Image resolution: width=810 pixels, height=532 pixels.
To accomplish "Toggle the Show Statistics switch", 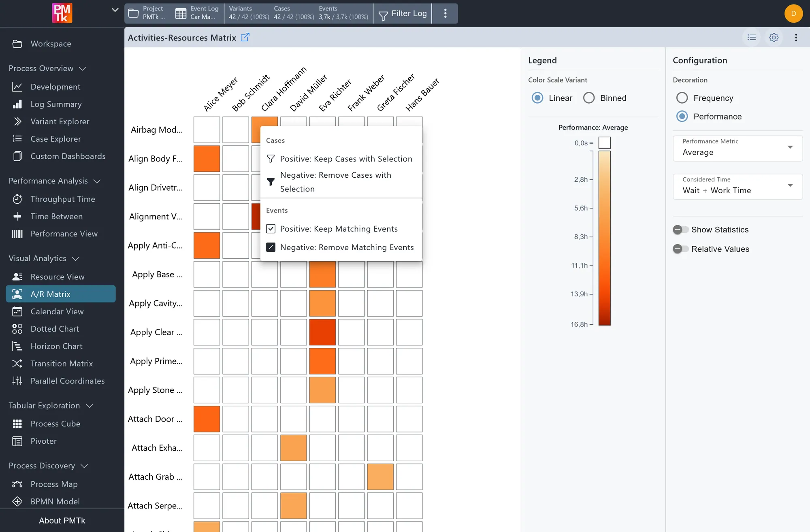I will [680, 230].
